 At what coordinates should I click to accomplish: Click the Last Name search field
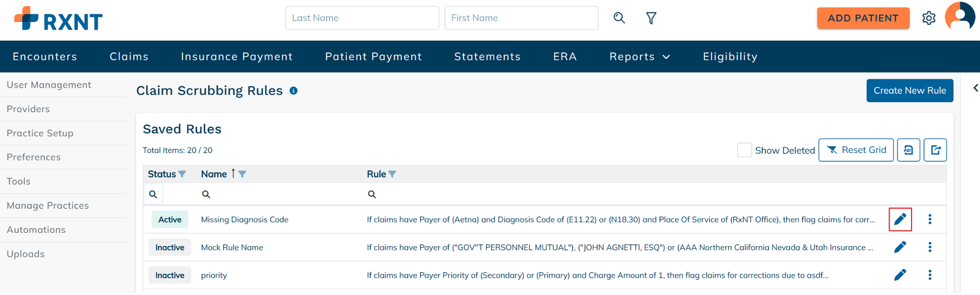[362, 18]
